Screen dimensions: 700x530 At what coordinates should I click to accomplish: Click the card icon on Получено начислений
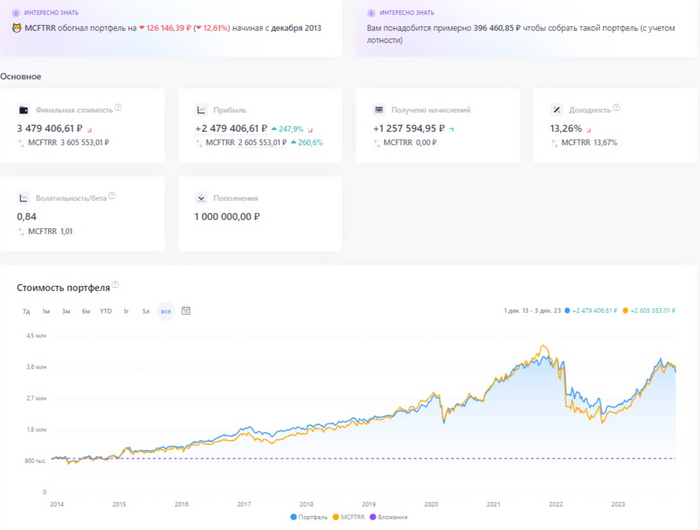point(380,109)
